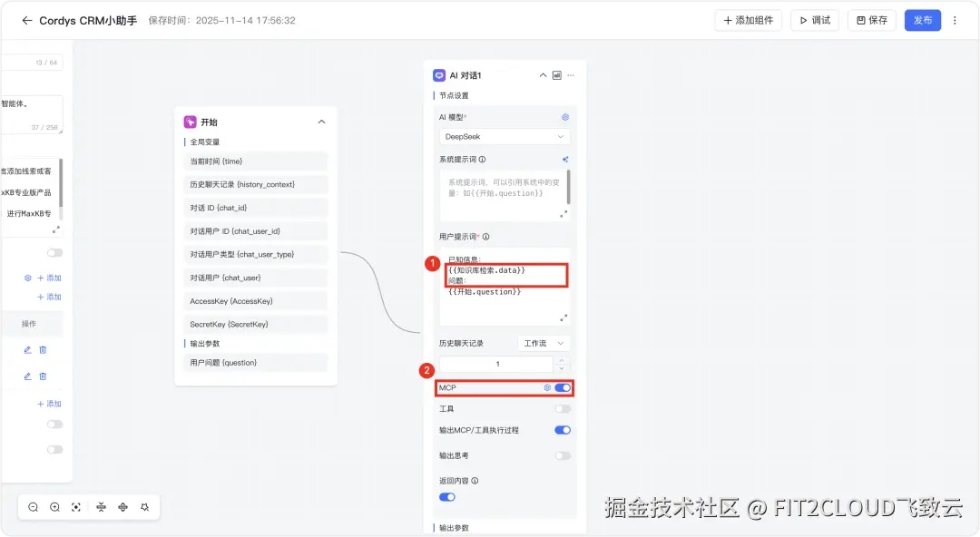980x537 pixels.
Task: Click the info icon next to 用户提示词
Action: click(485, 237)
